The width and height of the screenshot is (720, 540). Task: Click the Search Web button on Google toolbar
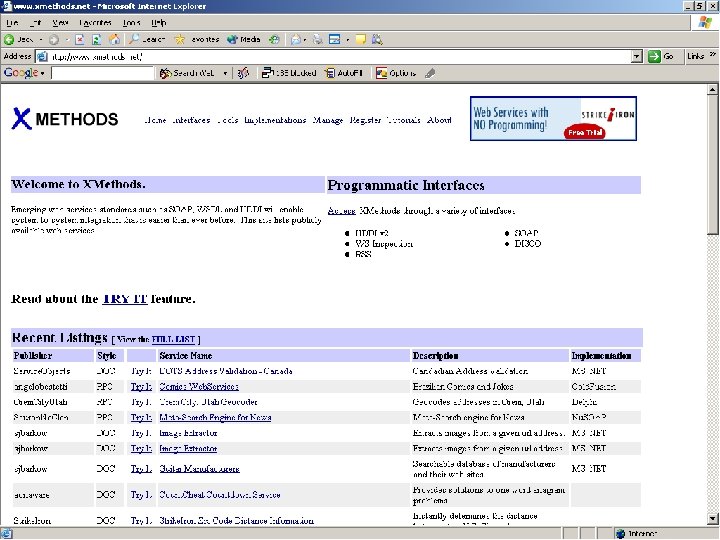coord(187,73)
